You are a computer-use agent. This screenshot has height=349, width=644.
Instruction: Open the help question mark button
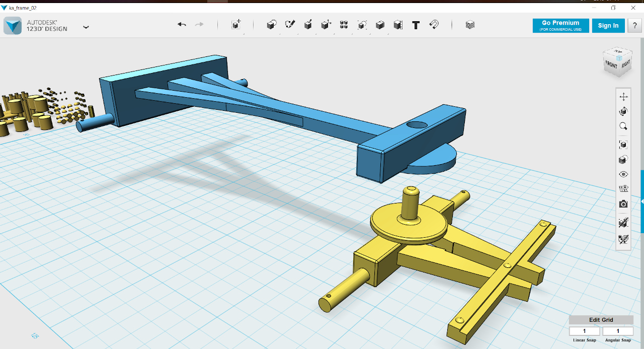pos(634,26)
